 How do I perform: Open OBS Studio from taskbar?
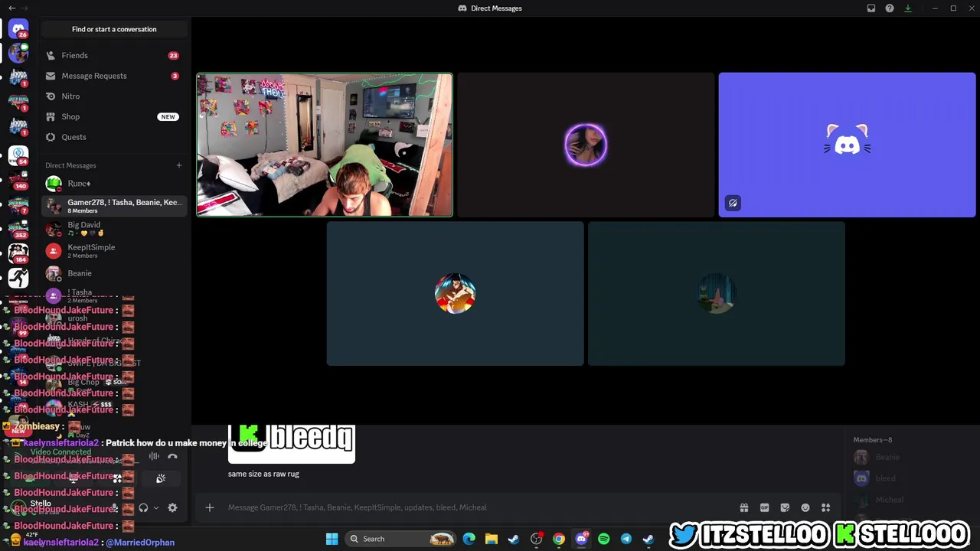pyautogui.click(x=536, y=539)
